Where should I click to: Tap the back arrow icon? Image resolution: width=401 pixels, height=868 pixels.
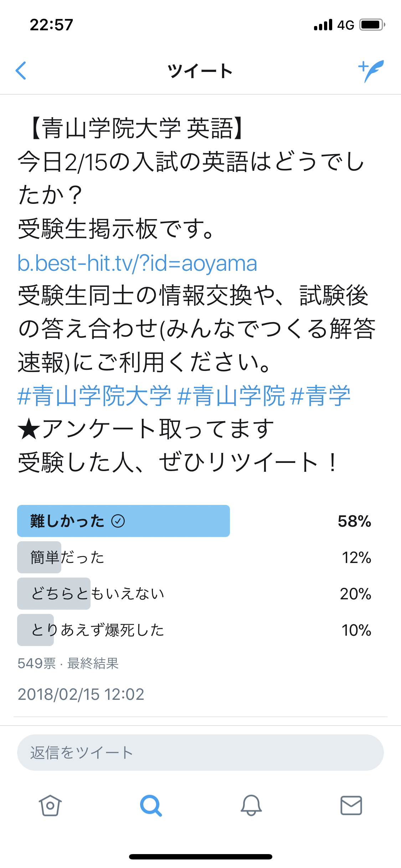pyautogui.click(x=21, y=71)
